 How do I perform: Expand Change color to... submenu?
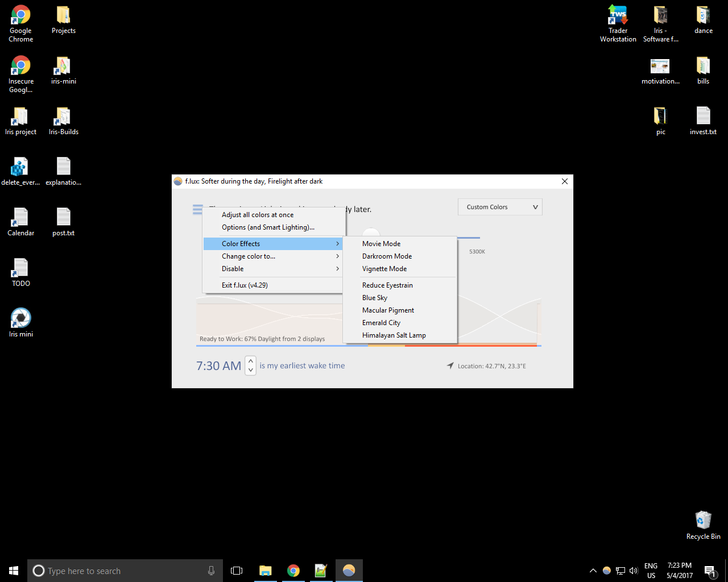click(273, 256)
